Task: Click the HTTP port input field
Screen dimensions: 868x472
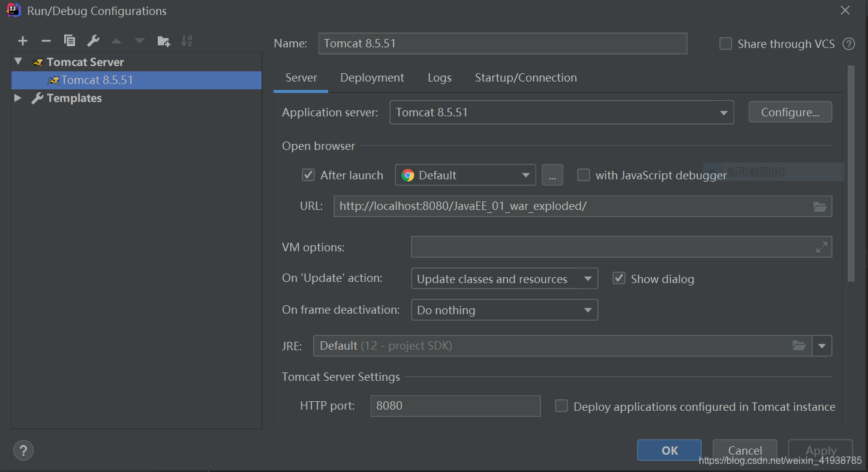Action: (455, 406)
